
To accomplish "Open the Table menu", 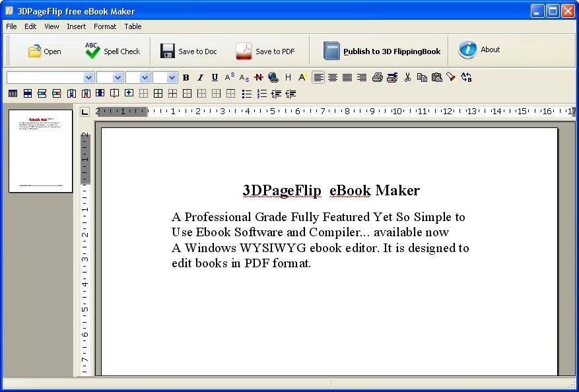I will coord(133,26).
